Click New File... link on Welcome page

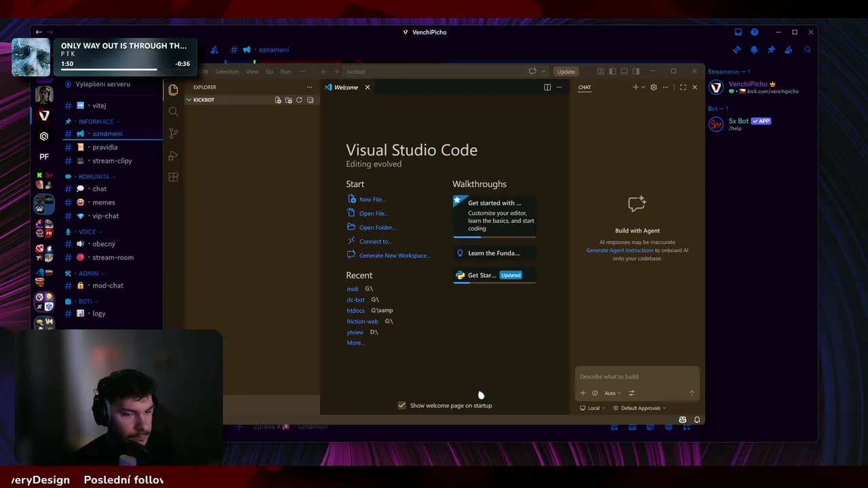tap(372, 199)
